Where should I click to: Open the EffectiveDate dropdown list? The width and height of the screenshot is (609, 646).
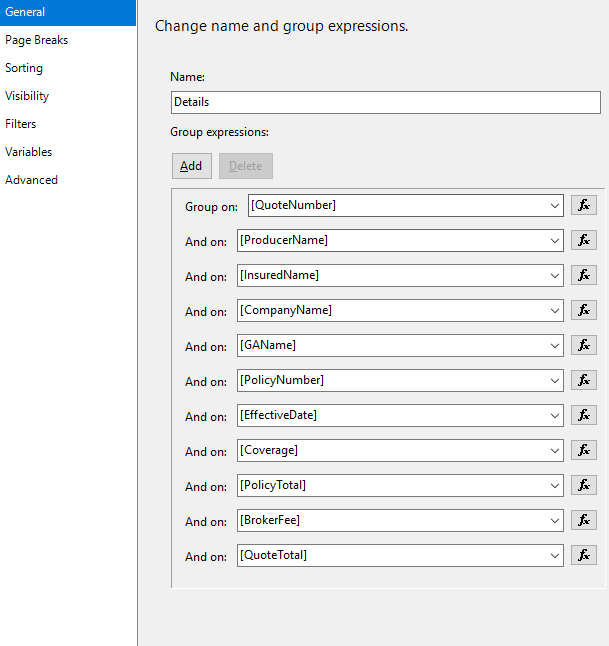click(555, 415)
